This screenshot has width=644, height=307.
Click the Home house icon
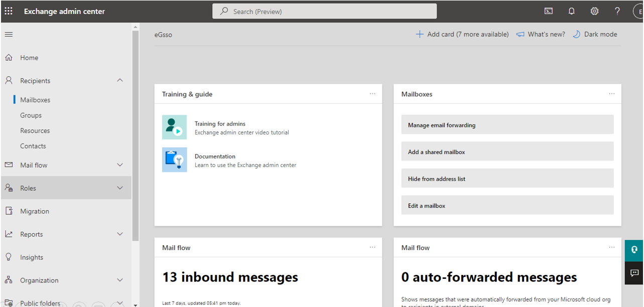point(9,58)
